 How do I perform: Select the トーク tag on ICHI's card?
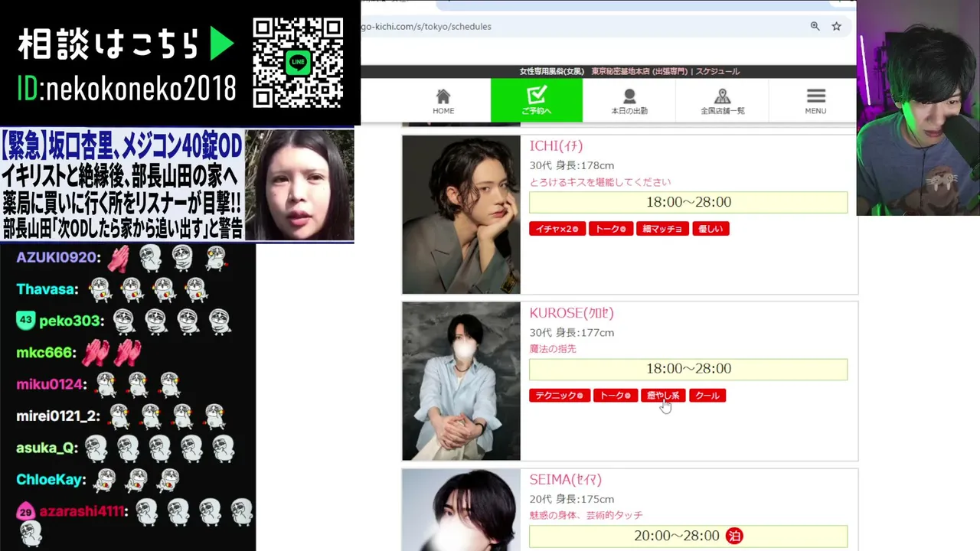pos(611,229)
